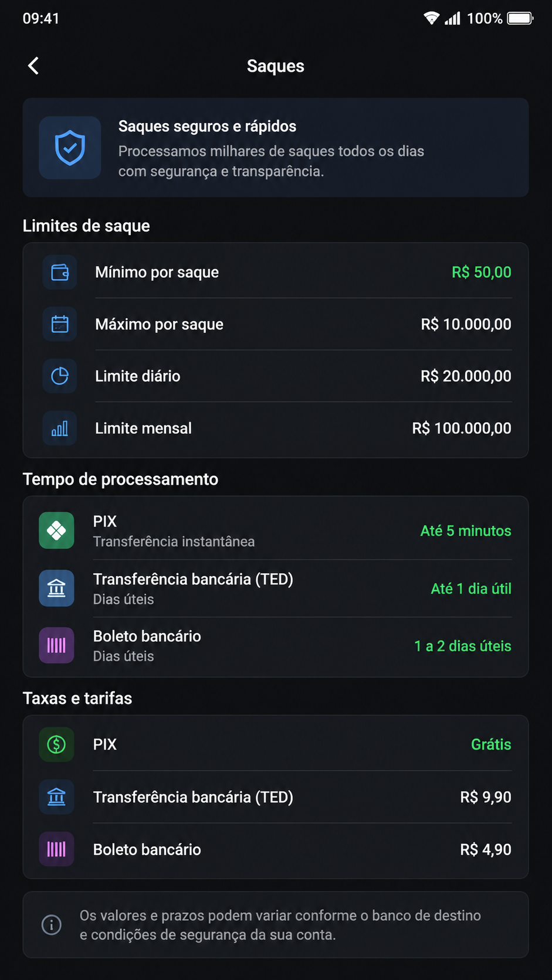
Task: Tap the green PIX diamond icon
Action: 56,530
